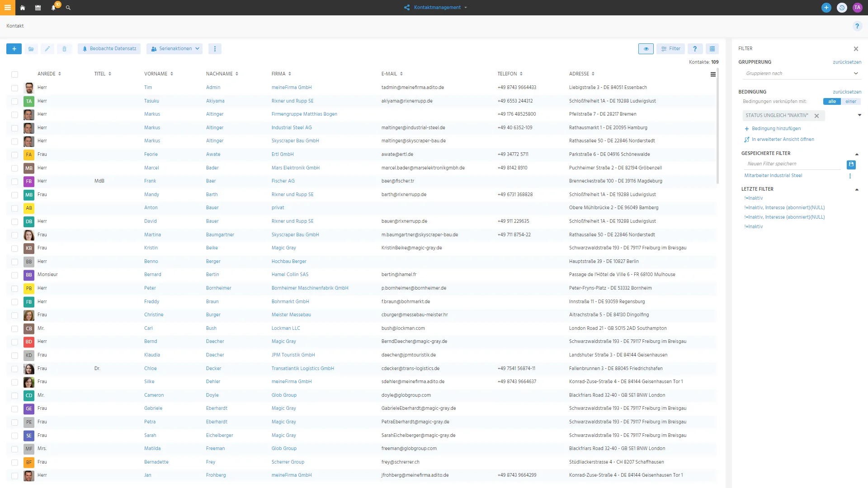The width and height of the screenshot is (868, 488).
Task: Toggle the eye preview button
Action: click(x=646, y=49)
